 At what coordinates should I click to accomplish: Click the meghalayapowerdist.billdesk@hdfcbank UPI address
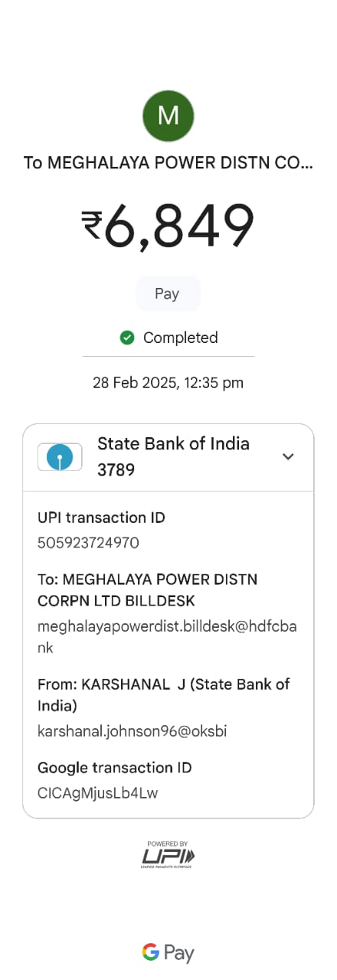(x=167, y=637)
